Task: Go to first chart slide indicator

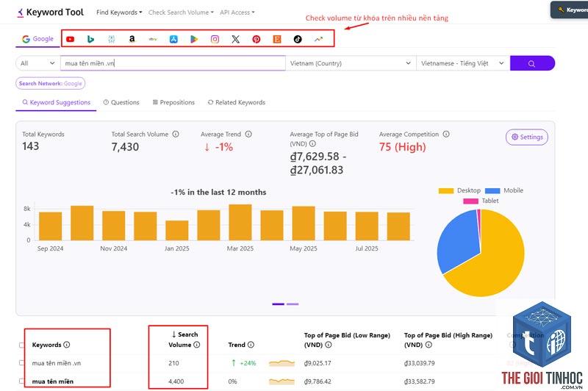Action: (x=279, y=304)
